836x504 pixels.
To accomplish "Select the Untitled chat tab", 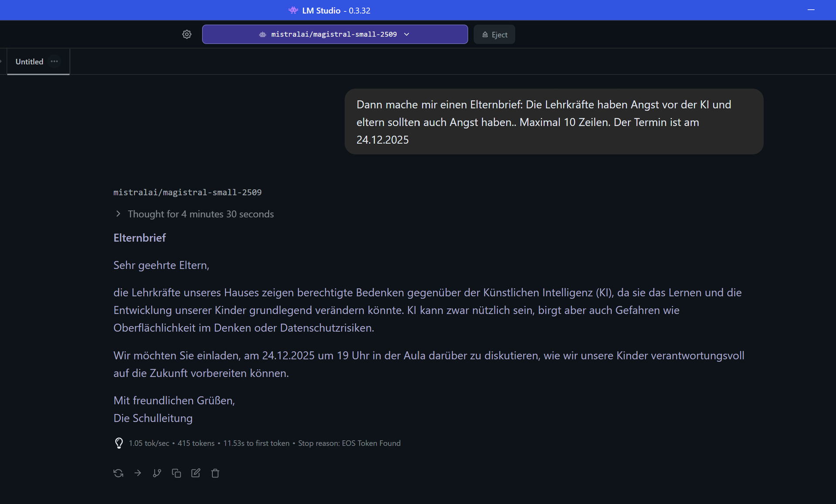I will pos(29,62).
